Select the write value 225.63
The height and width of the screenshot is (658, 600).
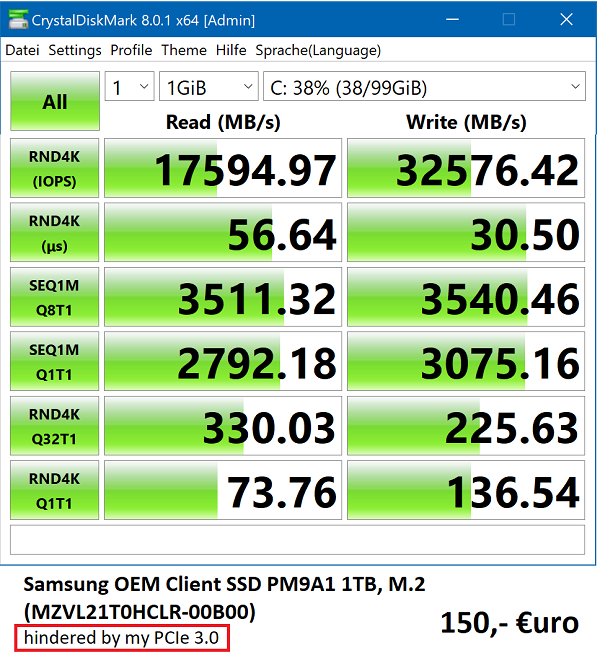(x=466, y=426)
